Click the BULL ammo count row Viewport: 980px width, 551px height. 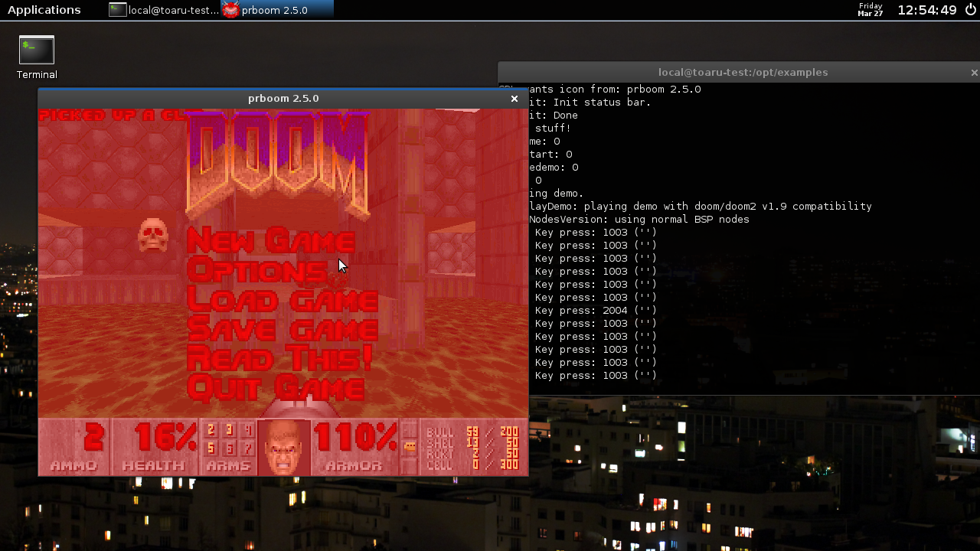click(x=472, y=432)
